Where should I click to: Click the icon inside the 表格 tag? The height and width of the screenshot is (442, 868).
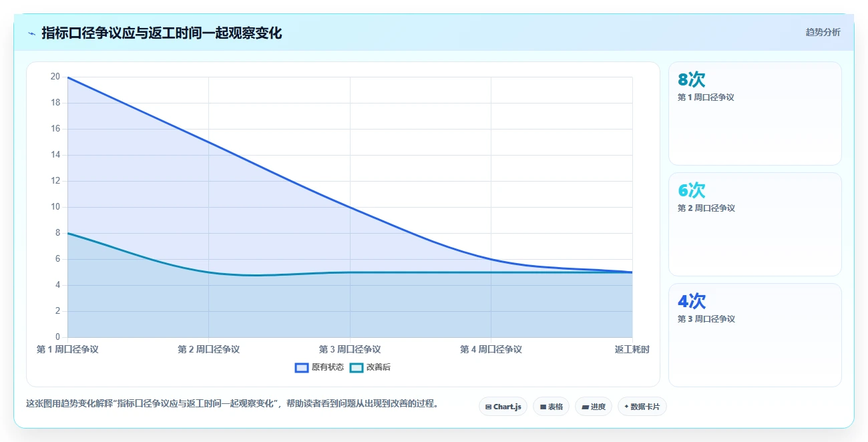pyautogui.click(x=543, y=407)
